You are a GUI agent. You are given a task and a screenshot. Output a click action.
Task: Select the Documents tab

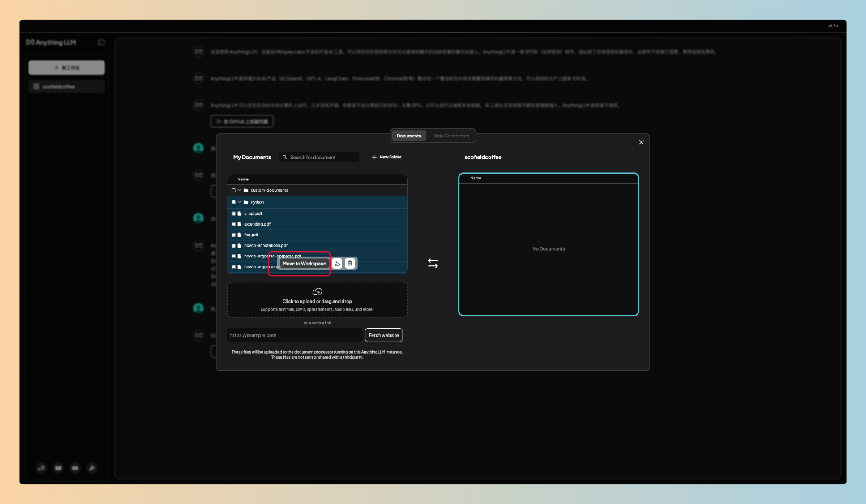coord(409,136)
